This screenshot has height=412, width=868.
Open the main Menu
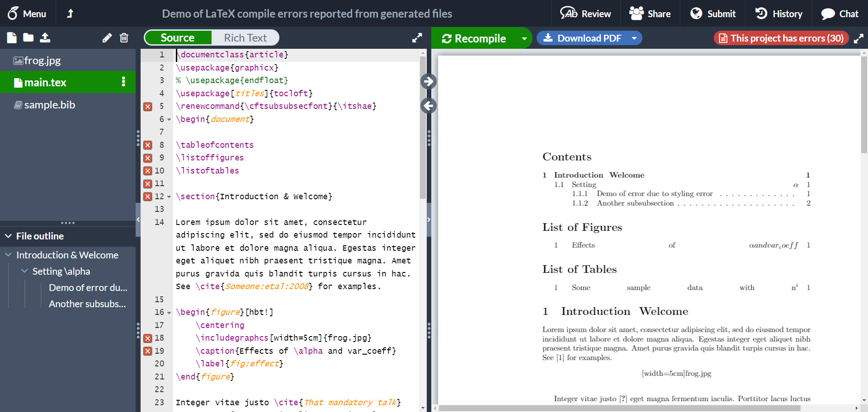[x=27, y=14]
